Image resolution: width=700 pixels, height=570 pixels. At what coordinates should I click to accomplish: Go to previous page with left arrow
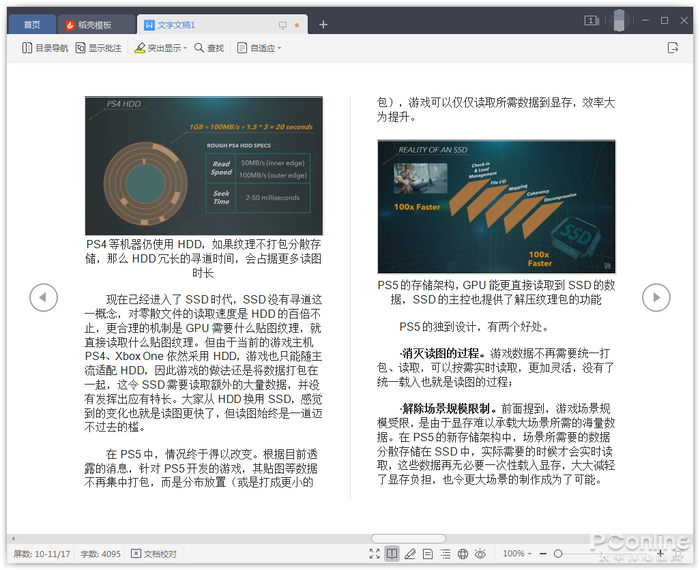(43, 297)
